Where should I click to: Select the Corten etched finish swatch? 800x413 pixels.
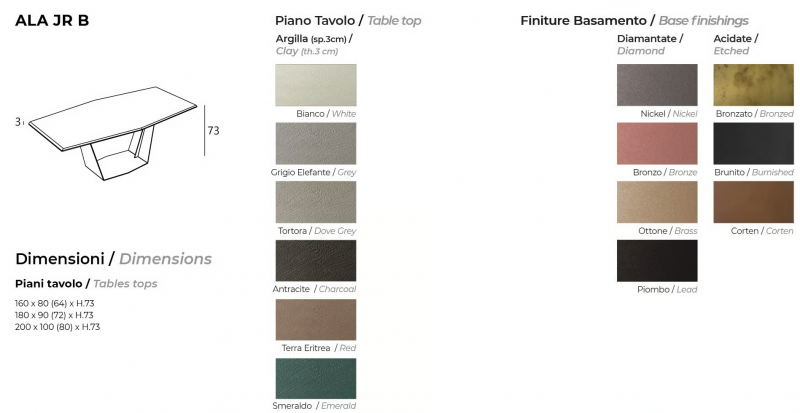(x=754, y=202)
